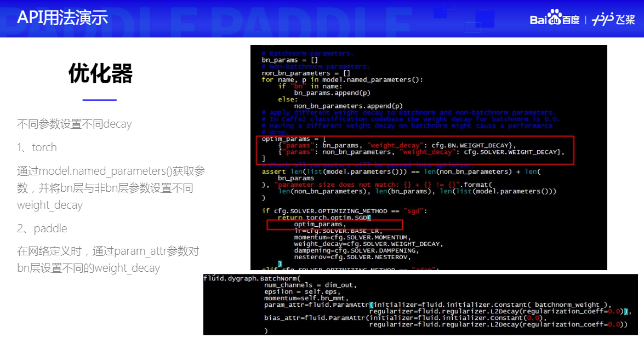Click the bias_attr=fluid.ParamAttr line

[406, 318]
